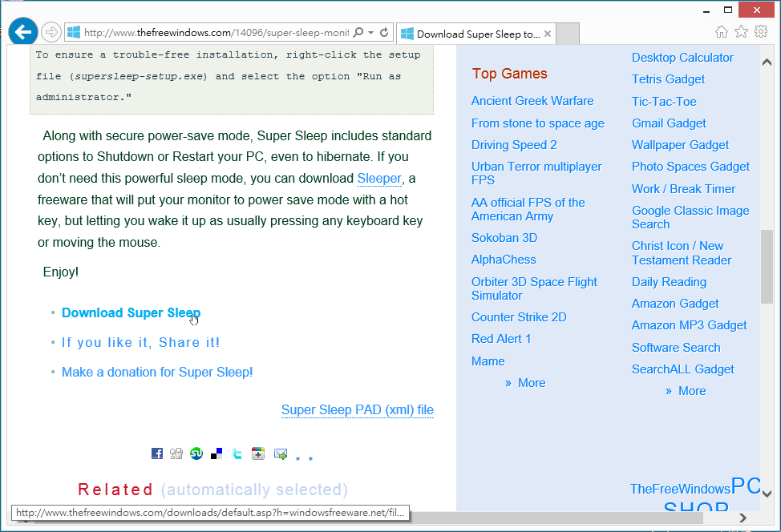This screenshot has width=781, height=532.
Task: Share with Google plus bookmark icon
Action: pyautogui.click(x=258, y=453)
